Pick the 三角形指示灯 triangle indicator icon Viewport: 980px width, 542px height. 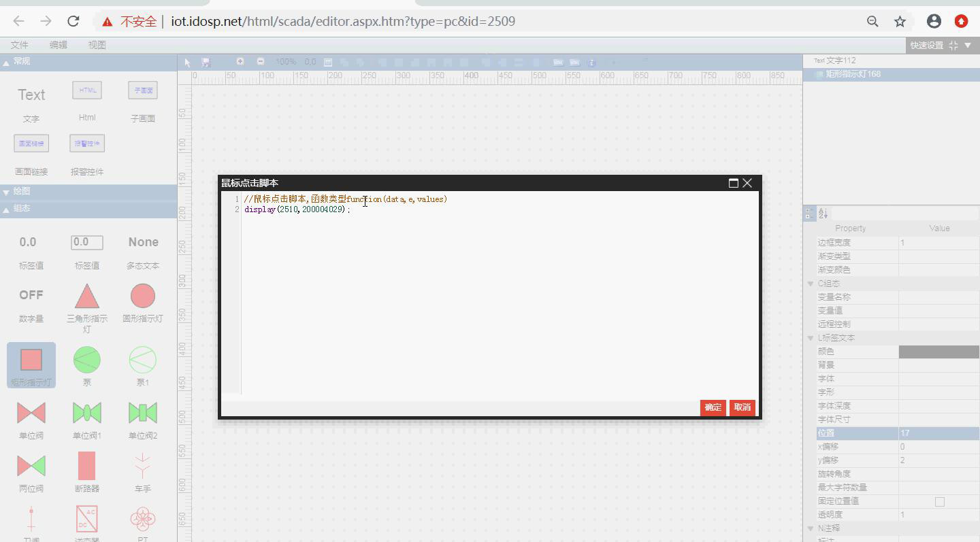tap(87, 297)
